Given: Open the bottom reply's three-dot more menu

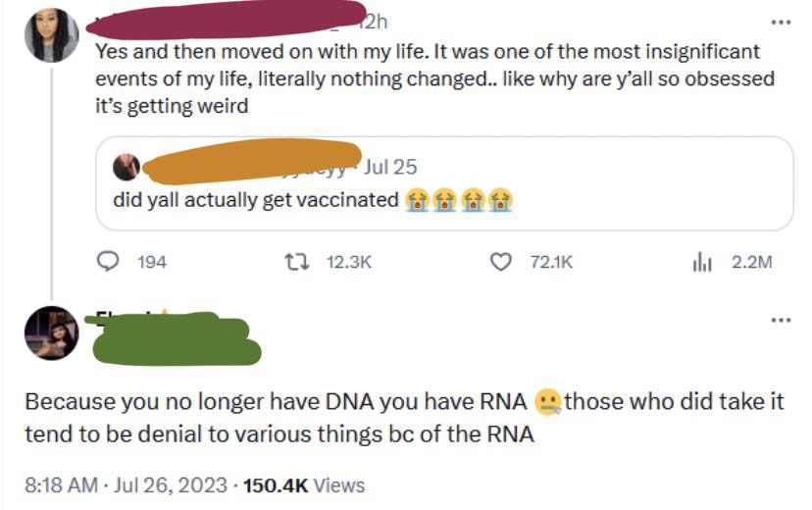Looking at the screenshot, I should coord(780,320).
